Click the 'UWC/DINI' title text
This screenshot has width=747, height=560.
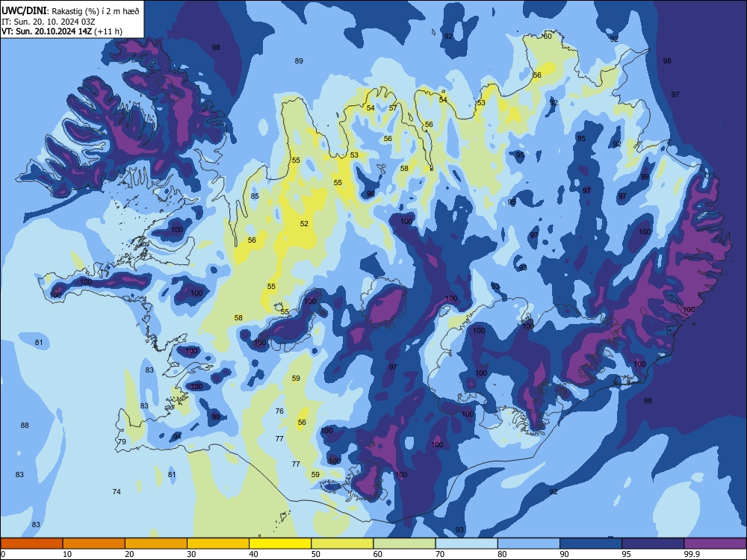[23, 10]
